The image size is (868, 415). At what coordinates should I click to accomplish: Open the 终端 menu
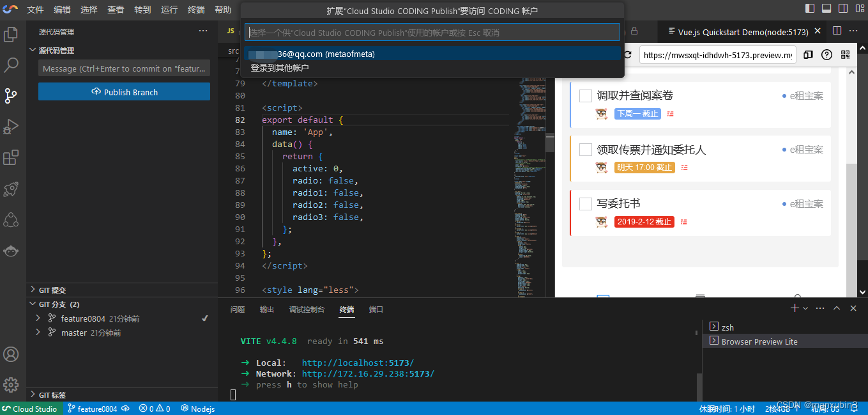[196, 10]
